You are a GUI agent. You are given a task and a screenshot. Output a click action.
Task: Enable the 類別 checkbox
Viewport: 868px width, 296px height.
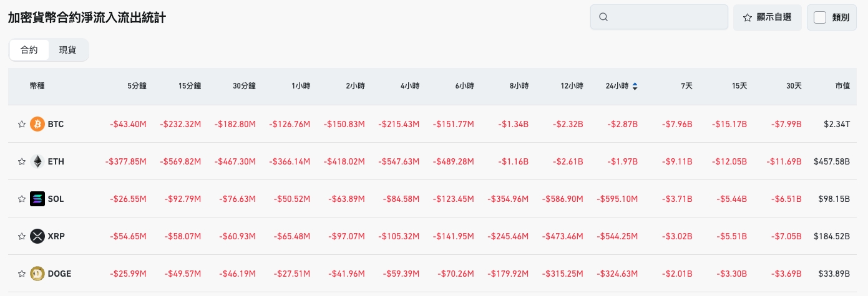820,17
